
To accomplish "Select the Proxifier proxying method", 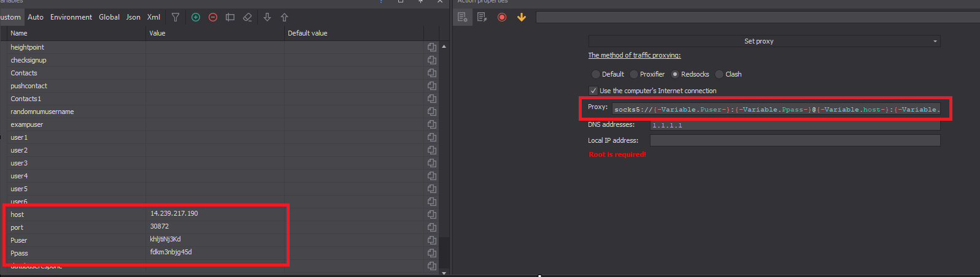I will (647, 74).
